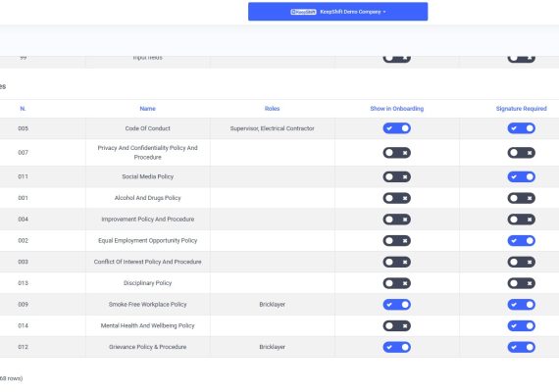Sort by Signature Required header
Screen dimensions: 559x392
[521, 109]
